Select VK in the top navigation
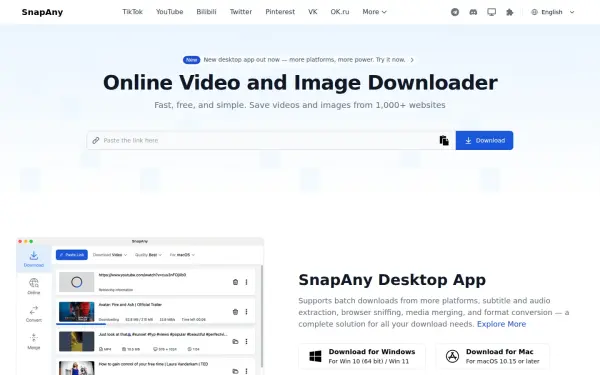 click(x=313, y=12)
